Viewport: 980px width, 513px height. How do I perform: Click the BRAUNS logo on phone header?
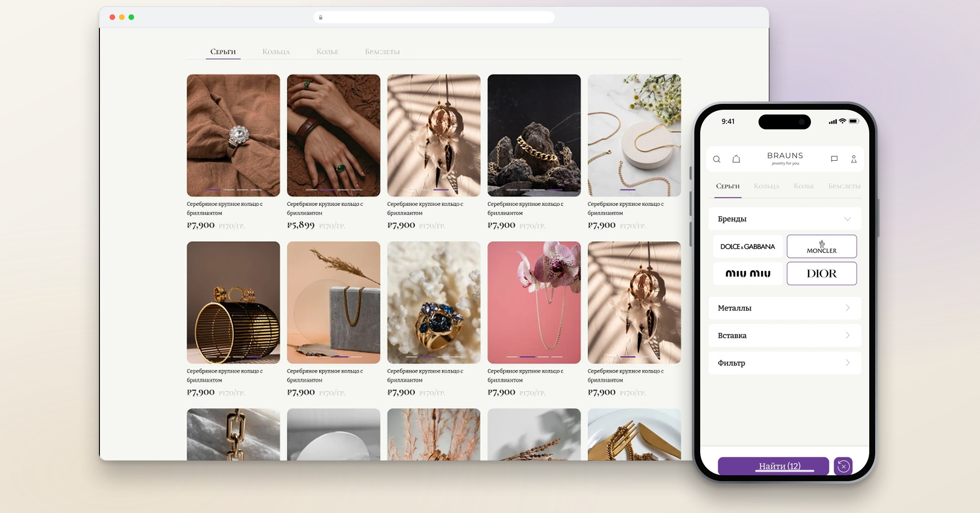point(785,158)
